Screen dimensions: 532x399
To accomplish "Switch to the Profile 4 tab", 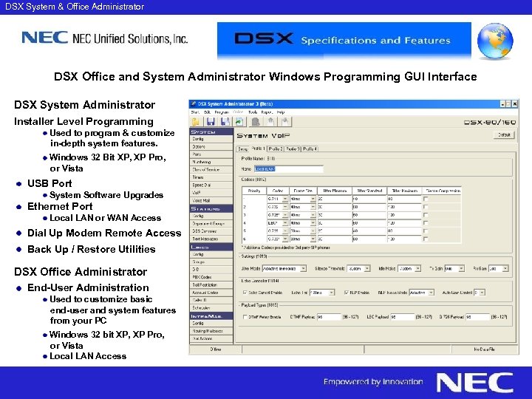I will (310, 149).
